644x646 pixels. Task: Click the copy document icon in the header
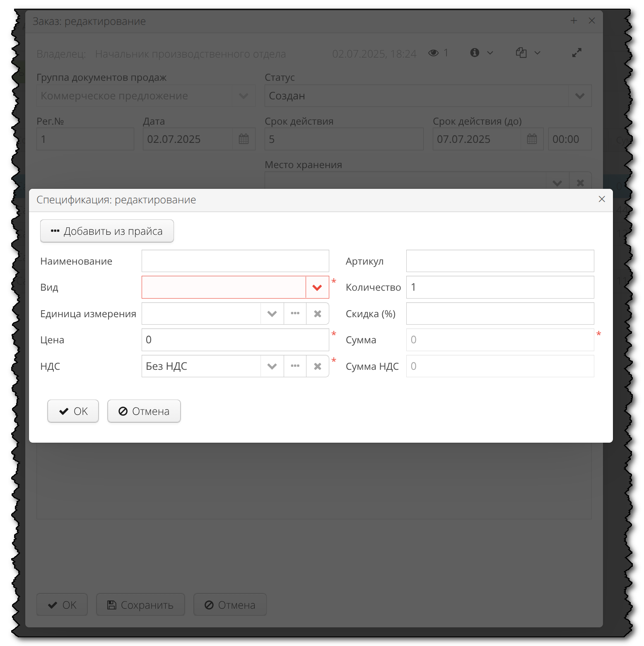(521, 53)
